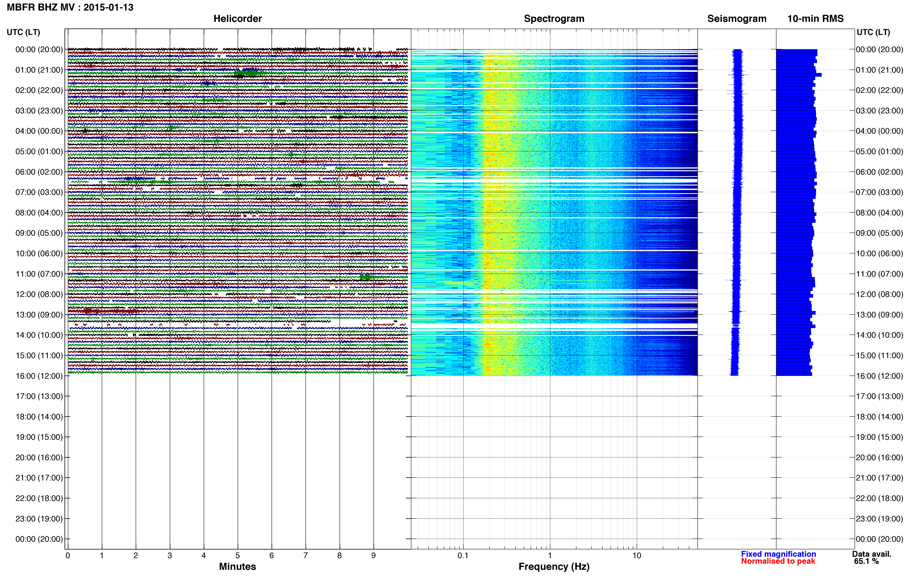Click the 'UTC (LT)' label above right axis
This screenshot has height=578, width=924.
874,32
